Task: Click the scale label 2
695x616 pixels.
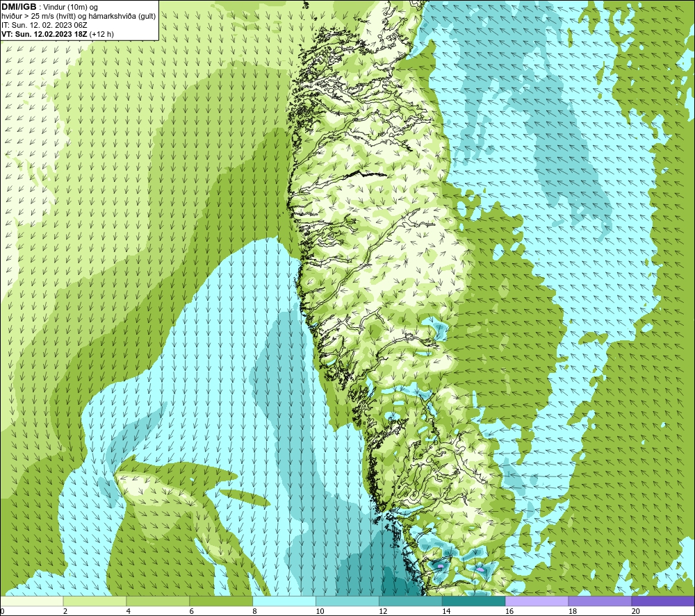Action: click(x=65, y=611)
